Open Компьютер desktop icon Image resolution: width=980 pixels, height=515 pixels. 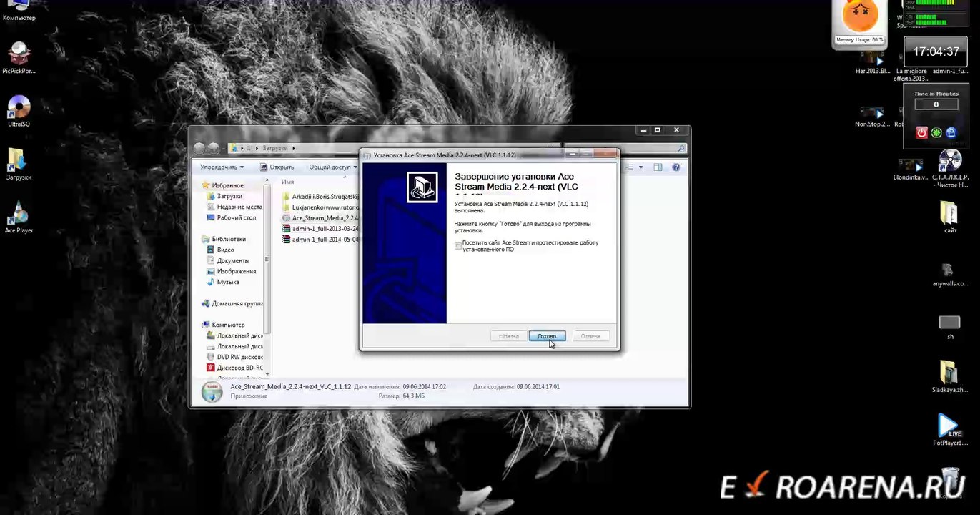click(19, 11)
